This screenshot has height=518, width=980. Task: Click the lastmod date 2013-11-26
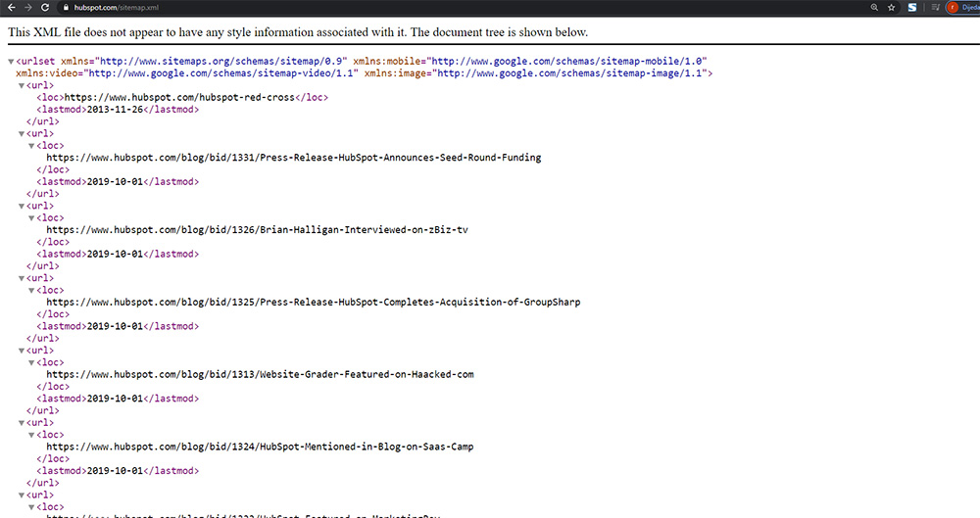[115, 110]
